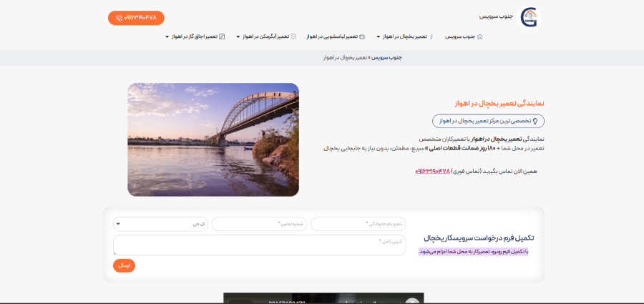Click the Jonoob Service logo icon
The image size is (644, 304).
point(529,18)
